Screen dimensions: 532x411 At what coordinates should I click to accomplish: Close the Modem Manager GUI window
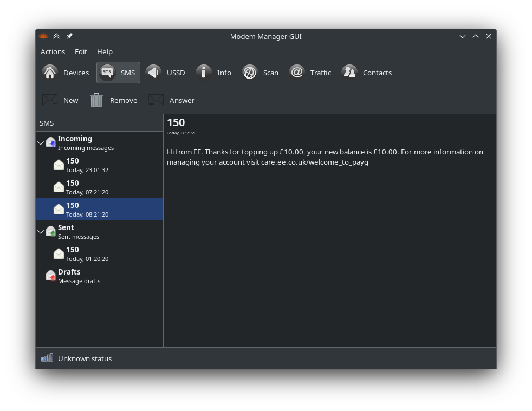(x=489, y=36)
